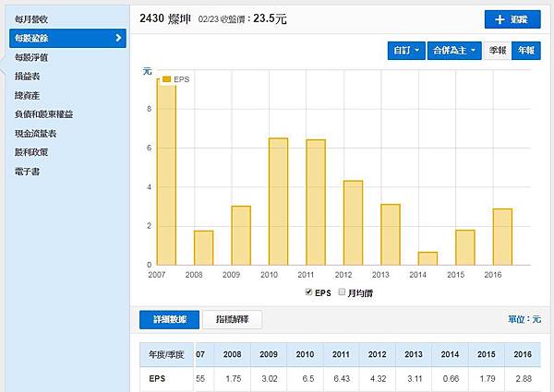
Task: Click the blue 追蹤 follow button
Action: tap(512, 19)
